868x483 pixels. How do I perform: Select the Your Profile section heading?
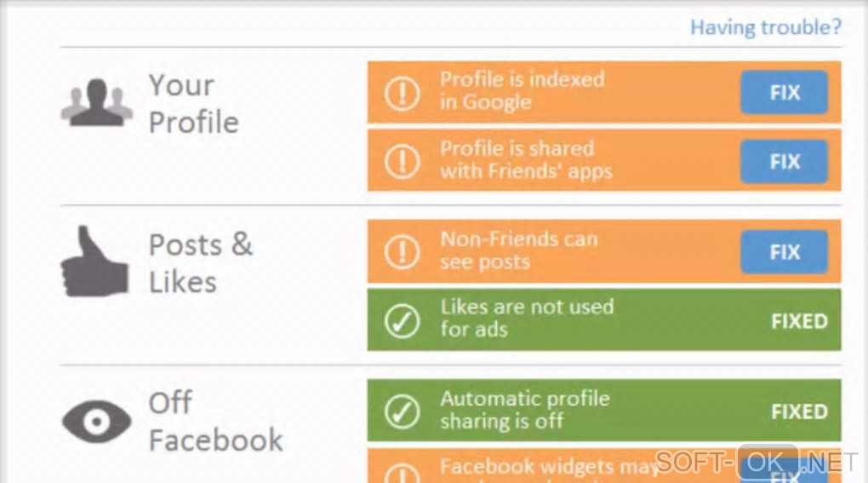point(193,104)
